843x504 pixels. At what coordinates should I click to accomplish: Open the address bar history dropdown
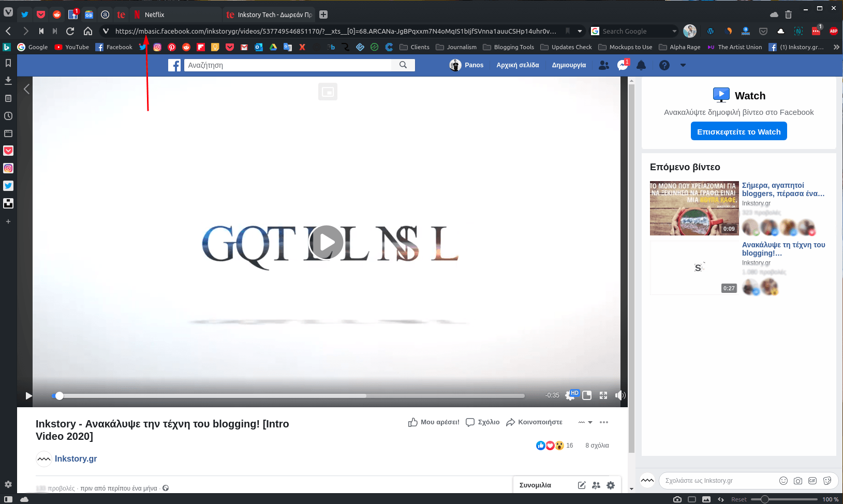580,31
